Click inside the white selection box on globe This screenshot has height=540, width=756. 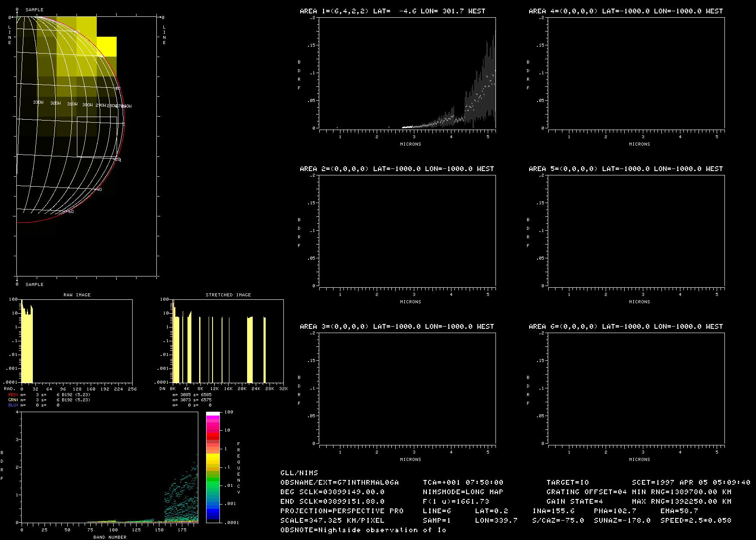click(97, 137)
